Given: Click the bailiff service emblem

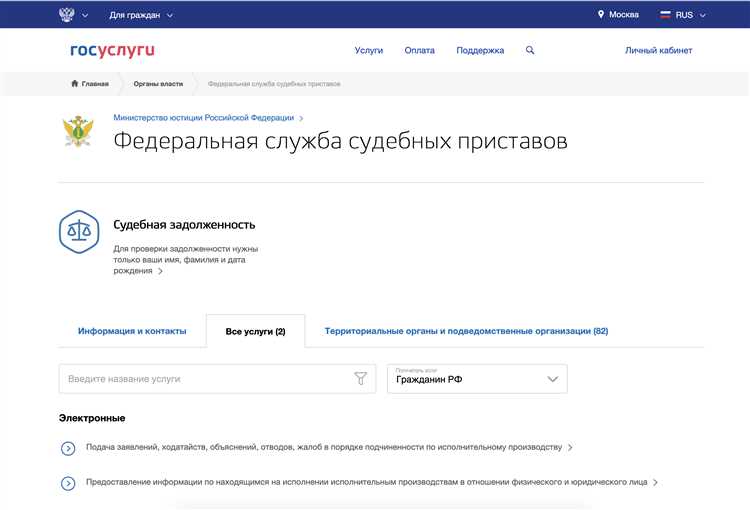Looking at the screenshot, I should coord(78,131).
